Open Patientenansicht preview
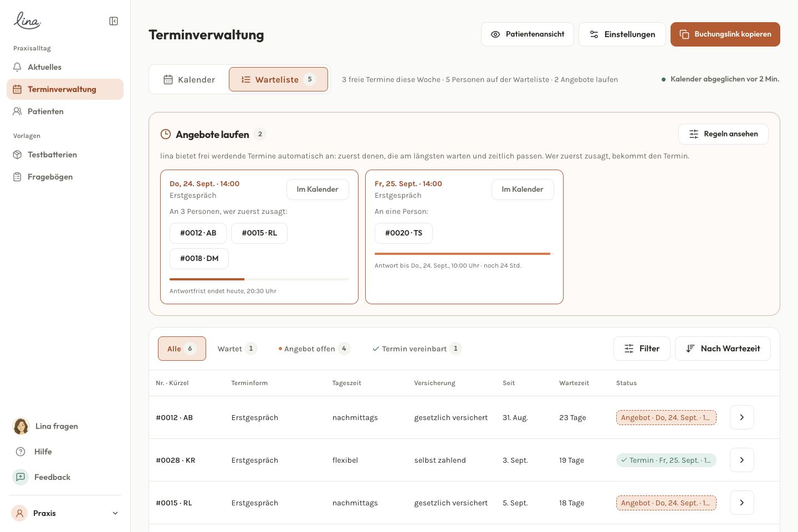Image resolution: width=798 pixels, height=532 pixels. click(528, 34)
